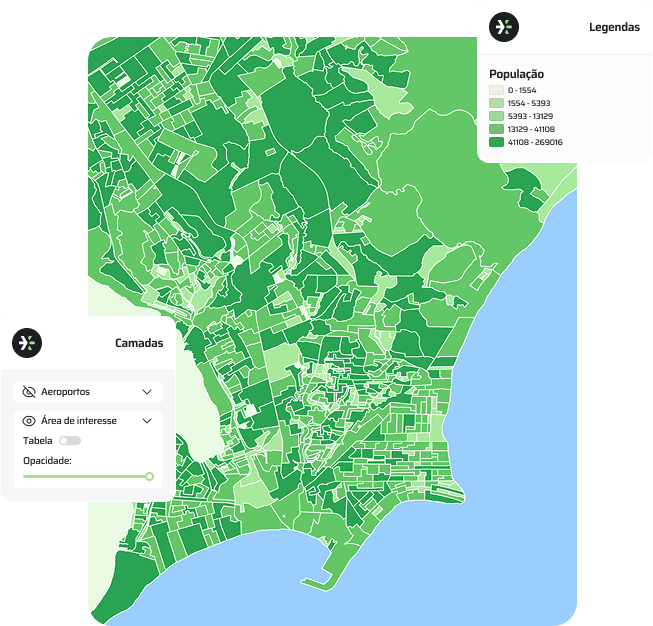653x626 pixels.
Task: Select the 0 - 1554 legend swatch
Action: coord(496,91)
